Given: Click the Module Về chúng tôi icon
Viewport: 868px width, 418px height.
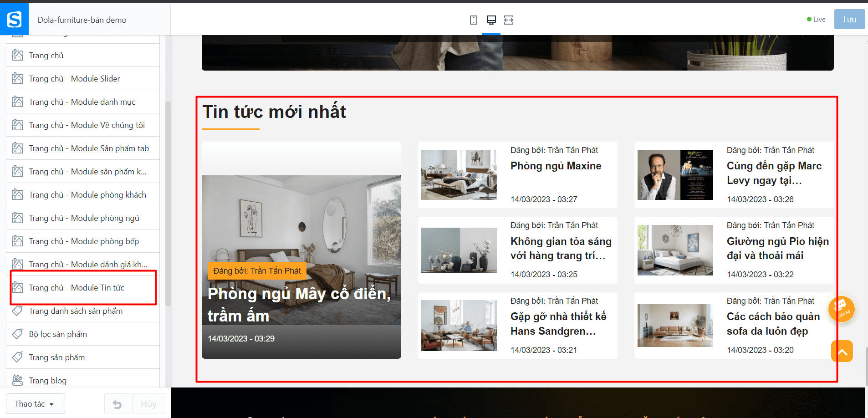Looking at the screenshot, I should tap(18, 125).
